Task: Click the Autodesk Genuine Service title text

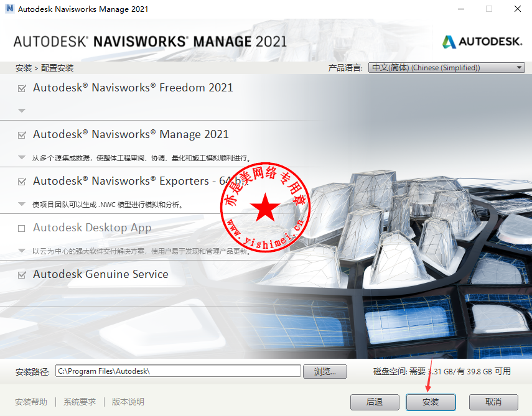Action: tap(101, 274)
